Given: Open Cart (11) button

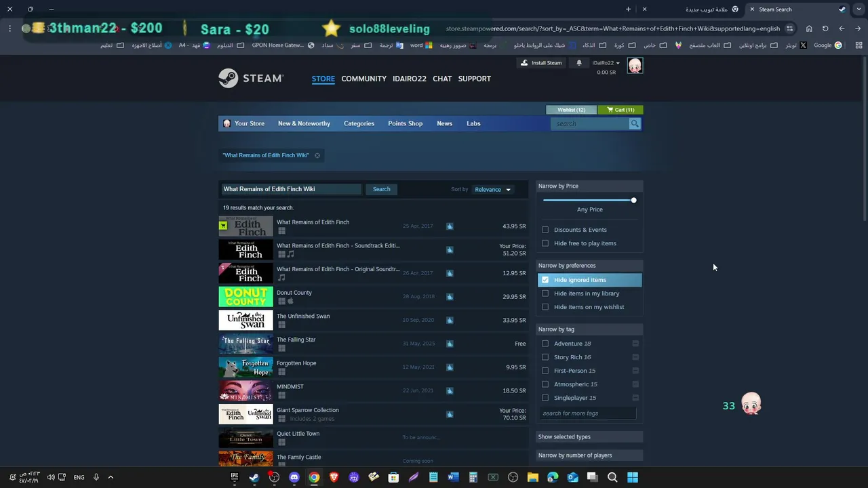Looking at the screenshot, I should click(x=620, y=110).
